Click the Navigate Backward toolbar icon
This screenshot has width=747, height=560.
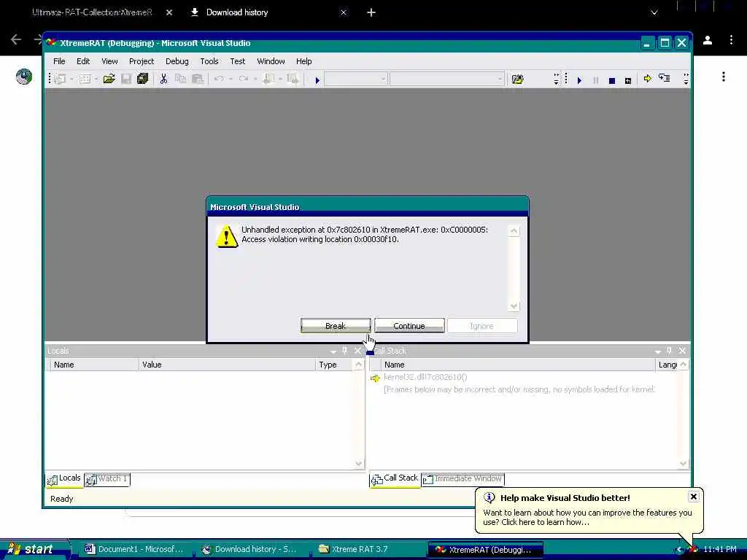tap(268, 79)
